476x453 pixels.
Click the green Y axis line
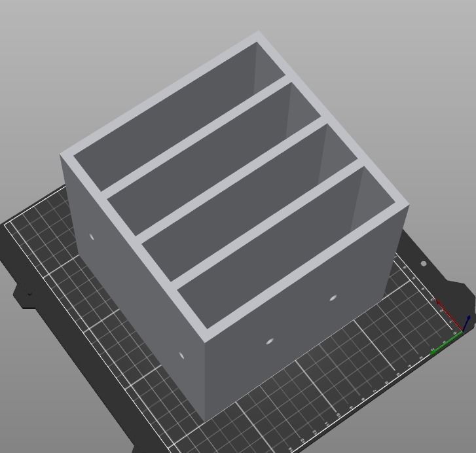click(447, 343)
